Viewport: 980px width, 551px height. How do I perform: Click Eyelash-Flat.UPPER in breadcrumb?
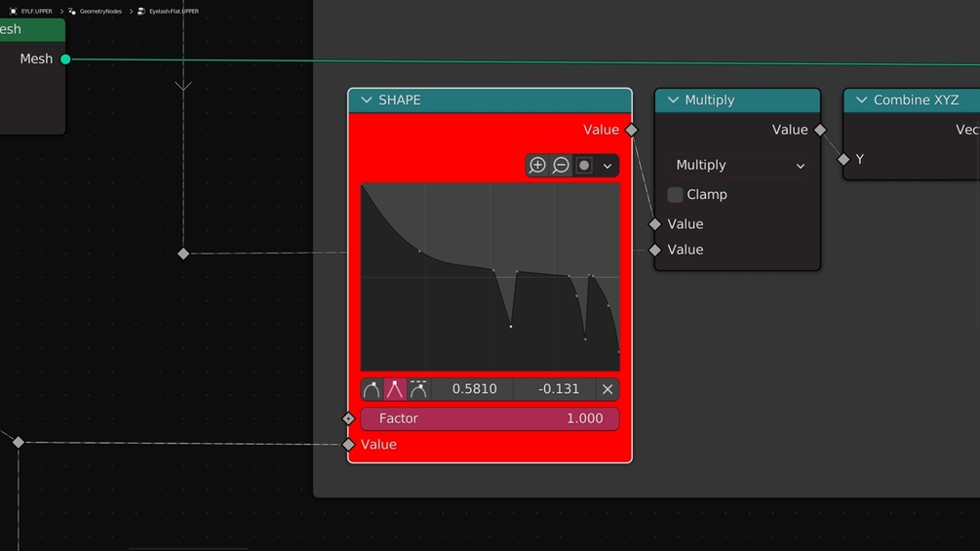[x=174, y=12]
